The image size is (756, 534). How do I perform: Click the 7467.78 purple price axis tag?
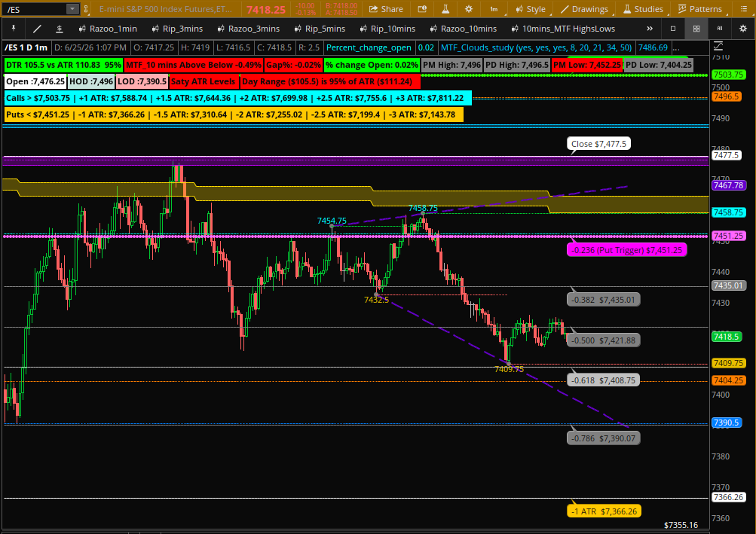click(x=729, y=185)
